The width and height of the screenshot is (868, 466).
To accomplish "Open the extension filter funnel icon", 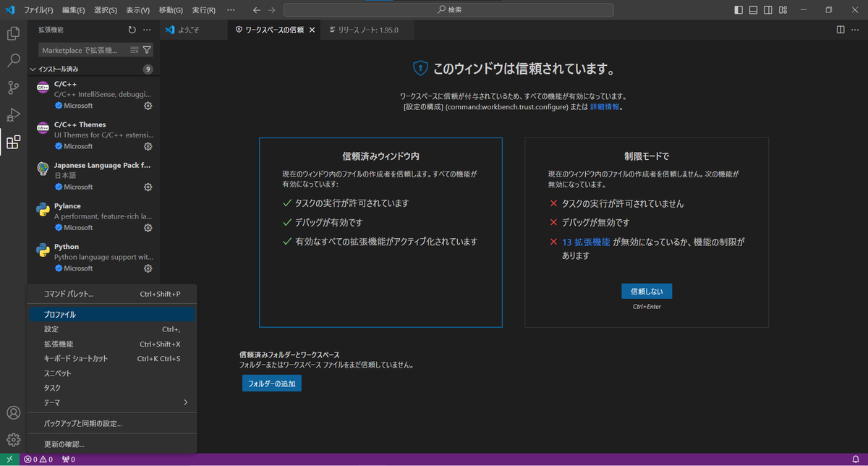I will point(147,50).
